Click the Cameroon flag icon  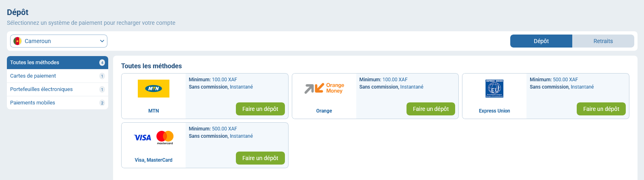coord(17,41)
